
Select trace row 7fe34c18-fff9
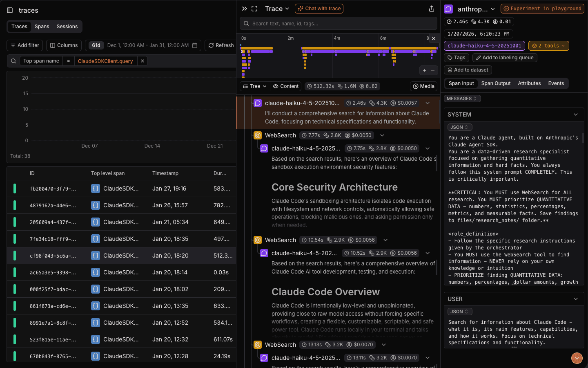point(122,239)
